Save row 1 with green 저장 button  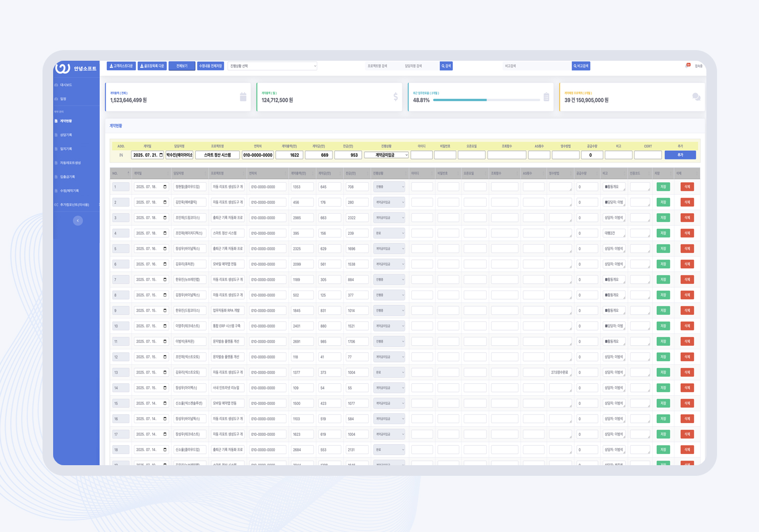tap(663, 187)
